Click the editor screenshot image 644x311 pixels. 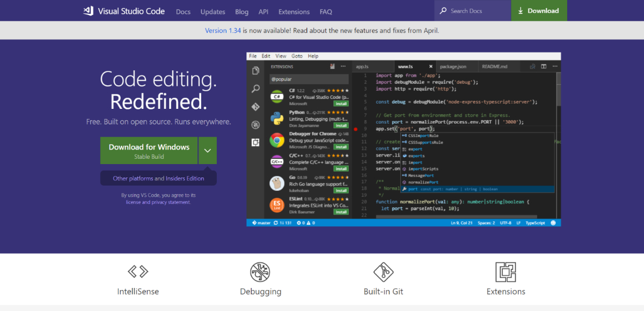[x=404, y=139]
